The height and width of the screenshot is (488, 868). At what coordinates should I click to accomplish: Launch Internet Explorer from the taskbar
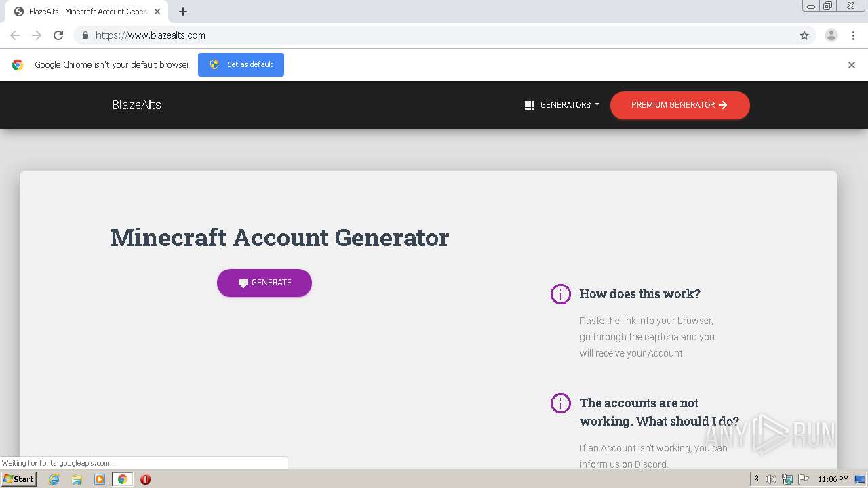54,479
